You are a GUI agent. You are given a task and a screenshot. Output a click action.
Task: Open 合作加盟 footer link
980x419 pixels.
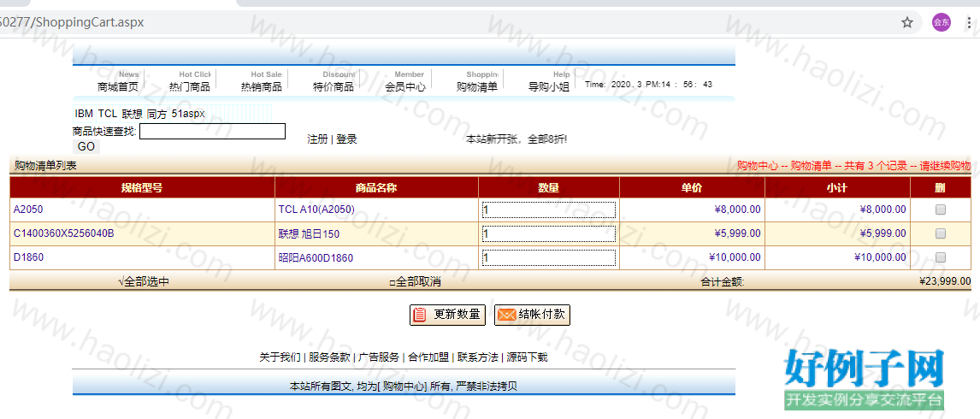[x=428, y=357]
